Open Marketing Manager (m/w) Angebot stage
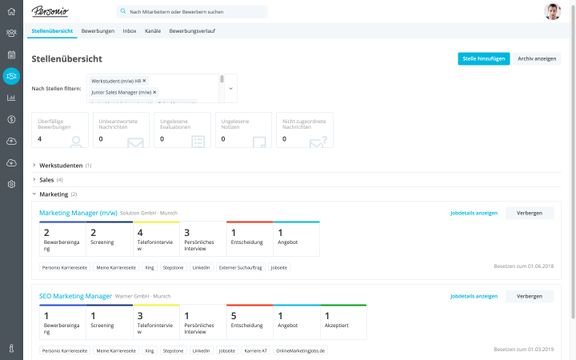The image size is (576, 360). 296,239
